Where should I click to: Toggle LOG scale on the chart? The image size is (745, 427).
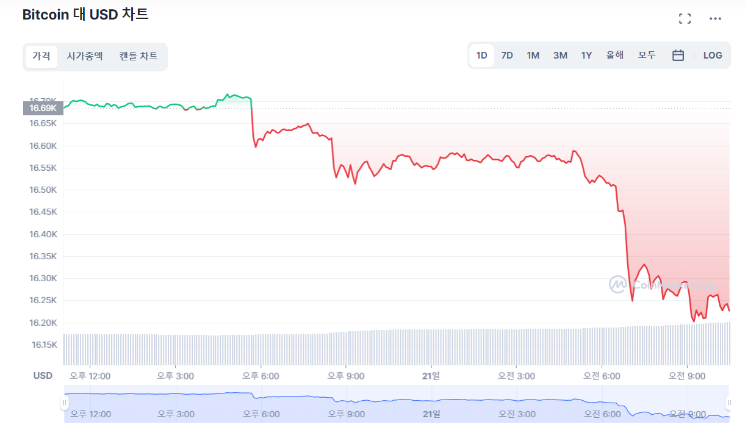coord(712,55)
